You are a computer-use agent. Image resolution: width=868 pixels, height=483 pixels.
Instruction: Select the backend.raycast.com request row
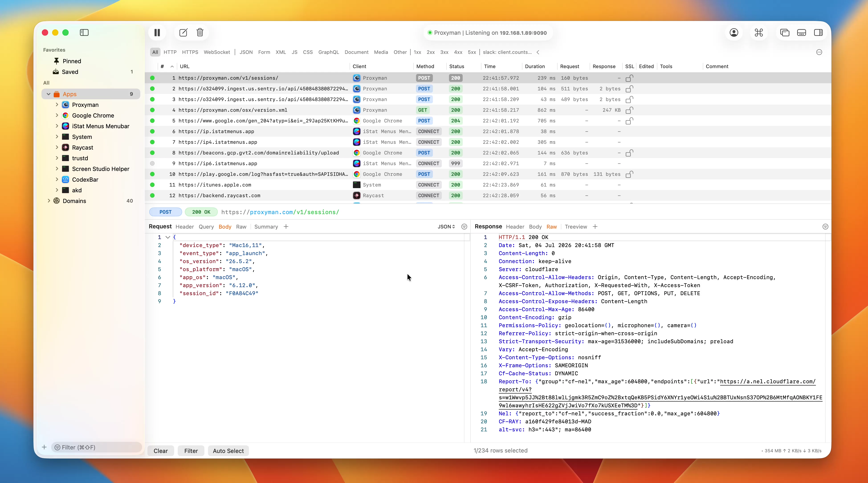click(x=488, y=195)
